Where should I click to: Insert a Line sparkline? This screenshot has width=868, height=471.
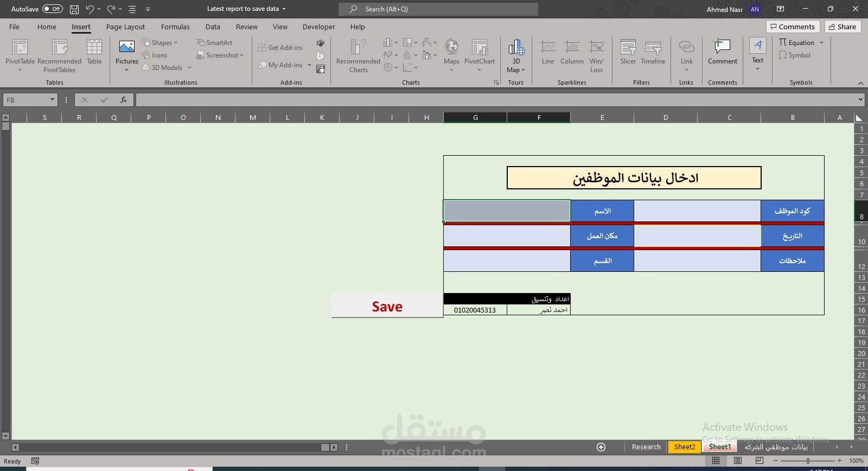pos(548,52)
